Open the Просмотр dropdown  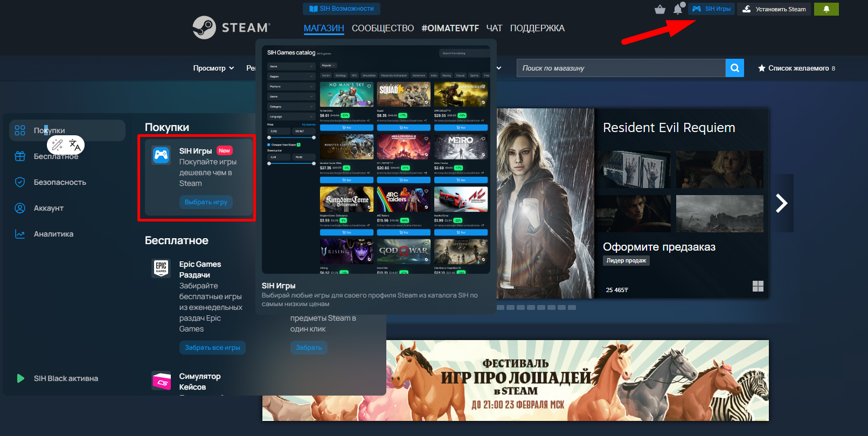pyautogui.click(x=213, y=68)
